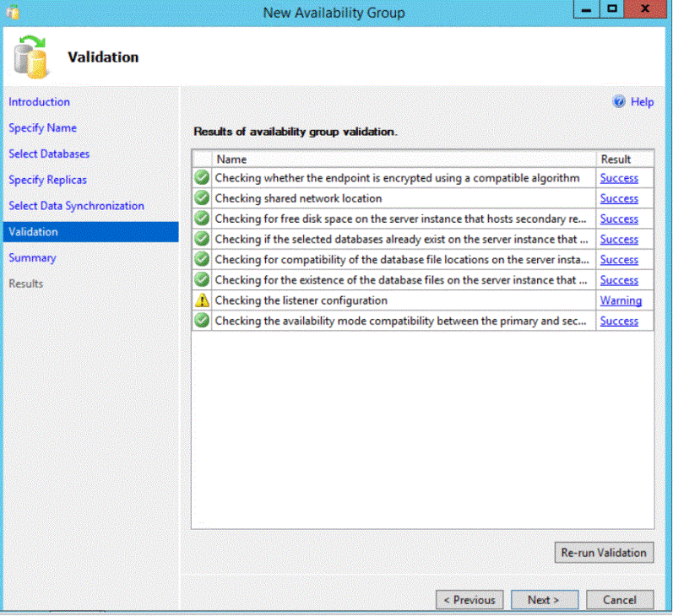Click the Help question mark icon
673x616 pixels.
619,102
